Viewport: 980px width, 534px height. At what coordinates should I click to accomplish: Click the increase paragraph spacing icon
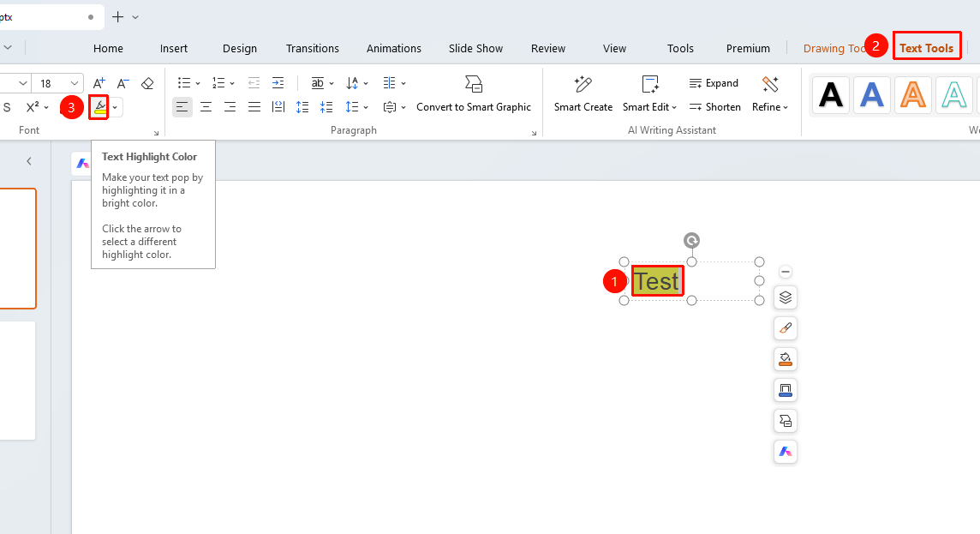pyautogui.click(x=302, y=107)
